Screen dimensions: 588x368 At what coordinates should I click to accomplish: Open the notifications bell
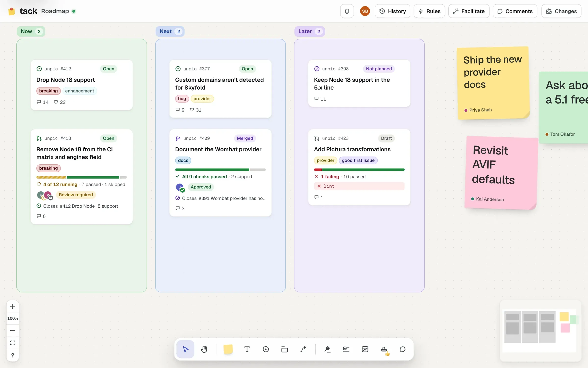[x=347, y=11]
